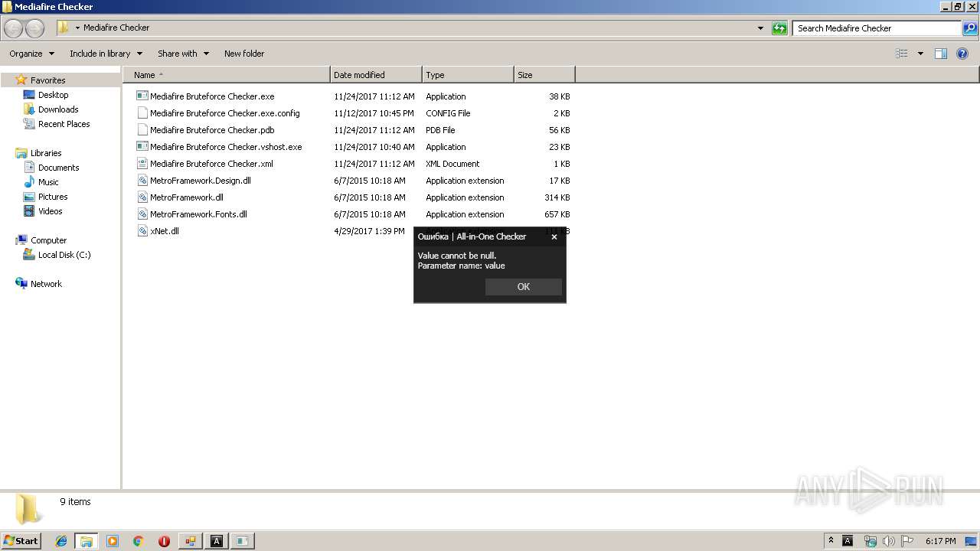Viewport: 980px width, 551px height.
Task: Open Pictures library
Action: [x=53, y=197]
